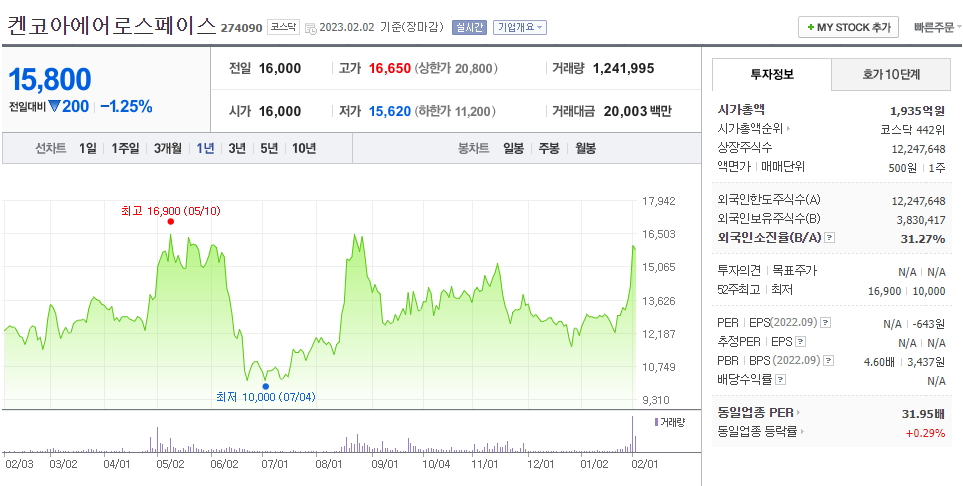Click the change rate -1.25%
Screen dimensions: 963x486
[x=126, y=106]
